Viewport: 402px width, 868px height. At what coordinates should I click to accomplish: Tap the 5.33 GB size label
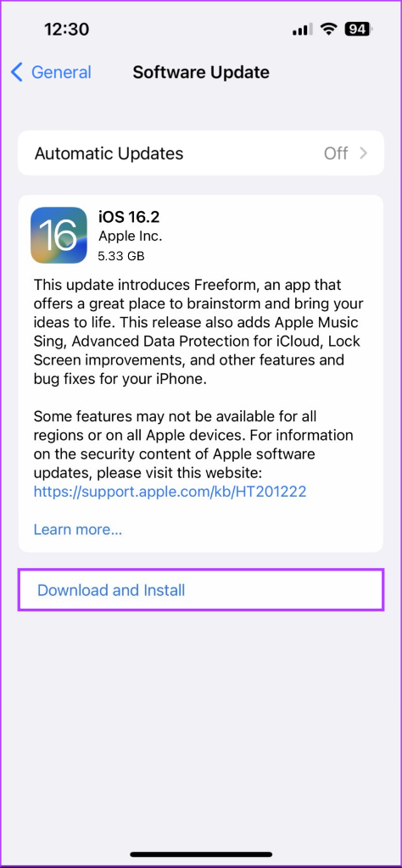122,257
